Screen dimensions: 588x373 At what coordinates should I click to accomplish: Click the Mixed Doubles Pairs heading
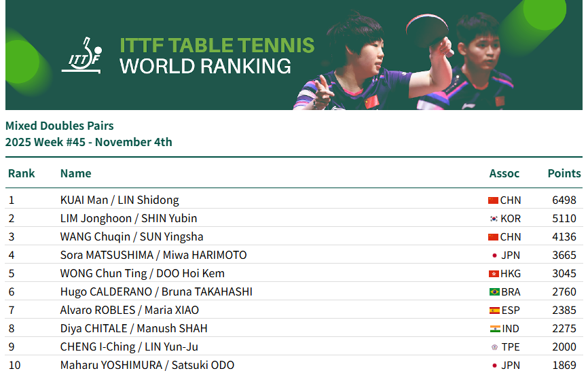click(59, 126)
